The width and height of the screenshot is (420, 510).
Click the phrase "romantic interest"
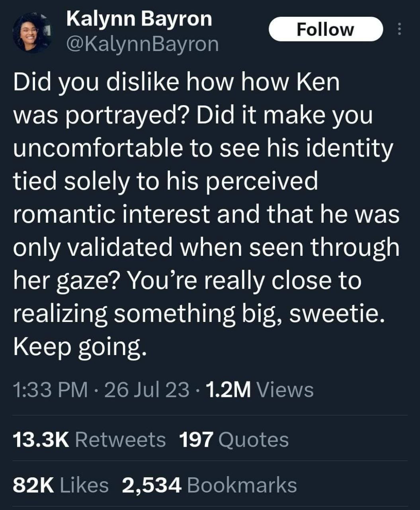[111, 214]
